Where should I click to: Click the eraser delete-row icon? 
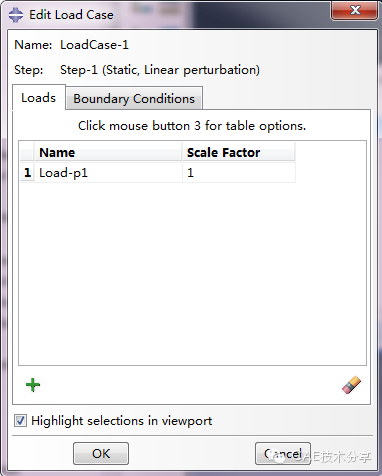(x=351, y=385)
